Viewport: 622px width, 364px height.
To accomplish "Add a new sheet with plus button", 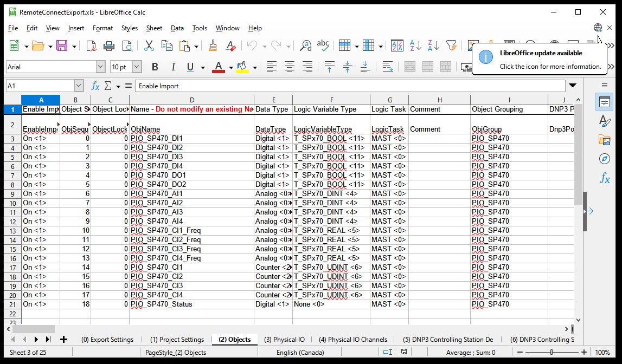I will point(63,340).
